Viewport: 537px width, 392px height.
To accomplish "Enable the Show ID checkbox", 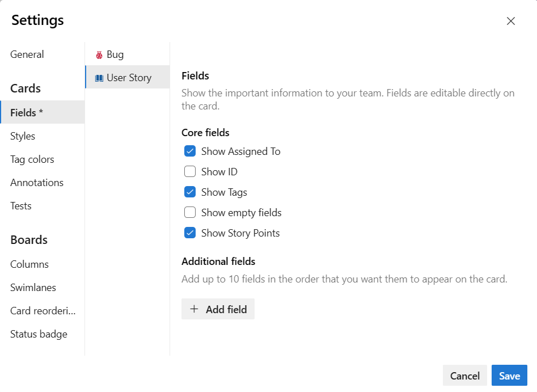I will click(190, 172).
